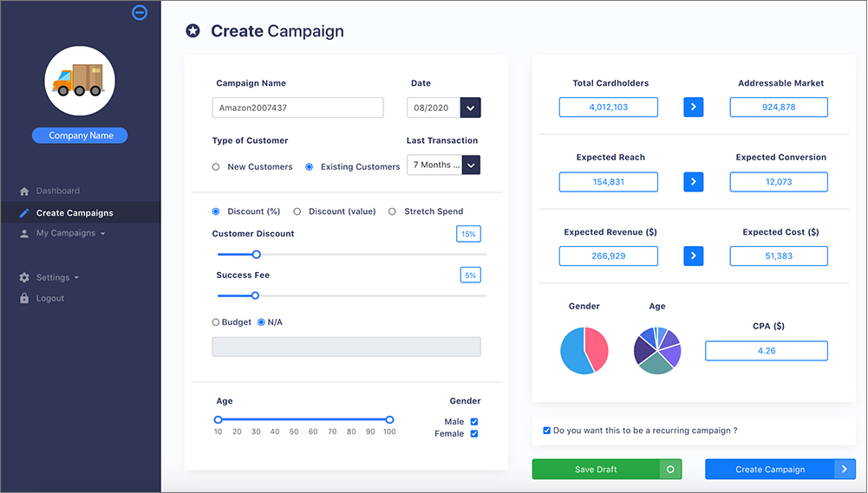868x493 pixels.
Task: Click arrow between Total Cardholders and Addressable Market
Action: point(693,107)
